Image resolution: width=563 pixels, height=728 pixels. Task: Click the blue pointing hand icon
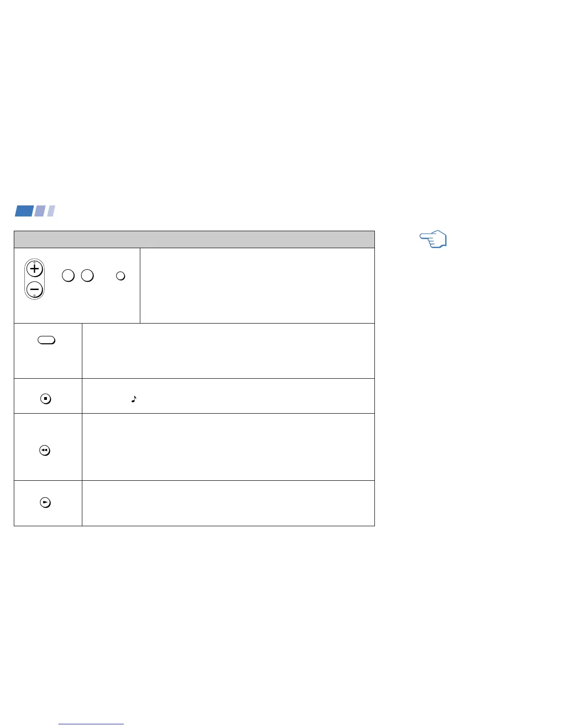[x=433, y=239]
